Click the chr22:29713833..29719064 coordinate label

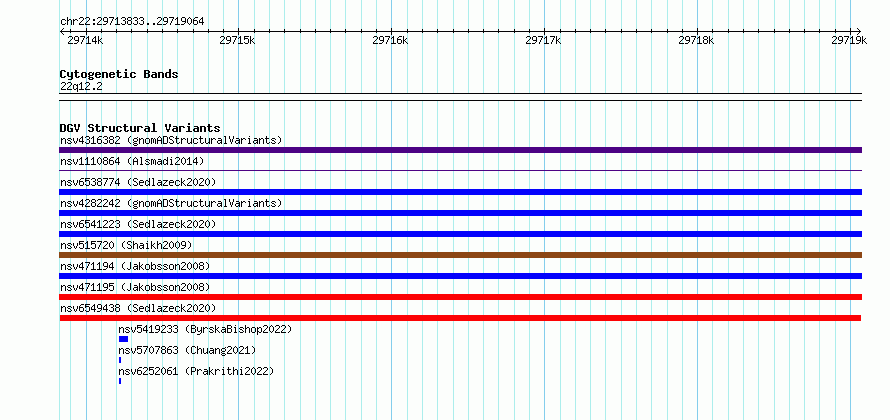[x=132, y=22]
